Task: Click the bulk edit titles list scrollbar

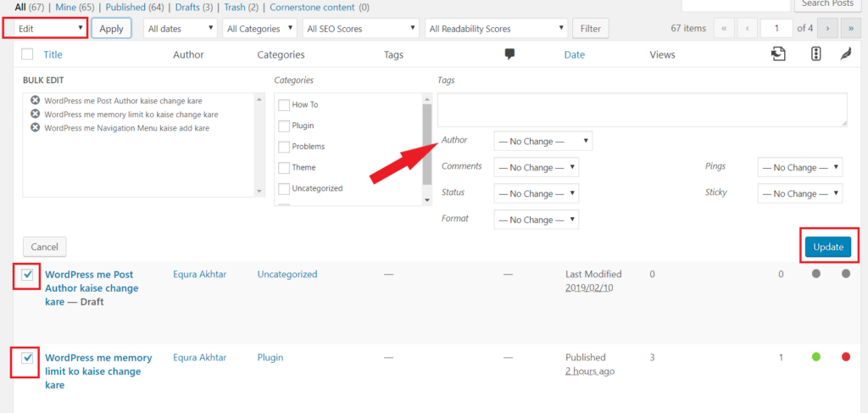Action: click(259, 144)
